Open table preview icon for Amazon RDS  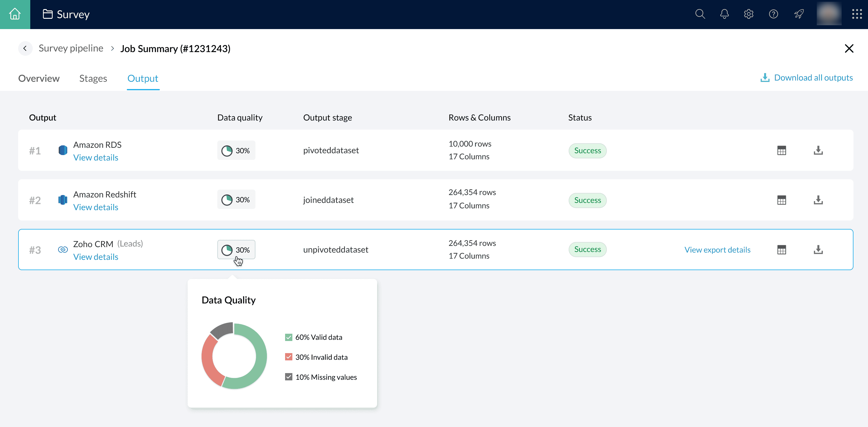781,151
